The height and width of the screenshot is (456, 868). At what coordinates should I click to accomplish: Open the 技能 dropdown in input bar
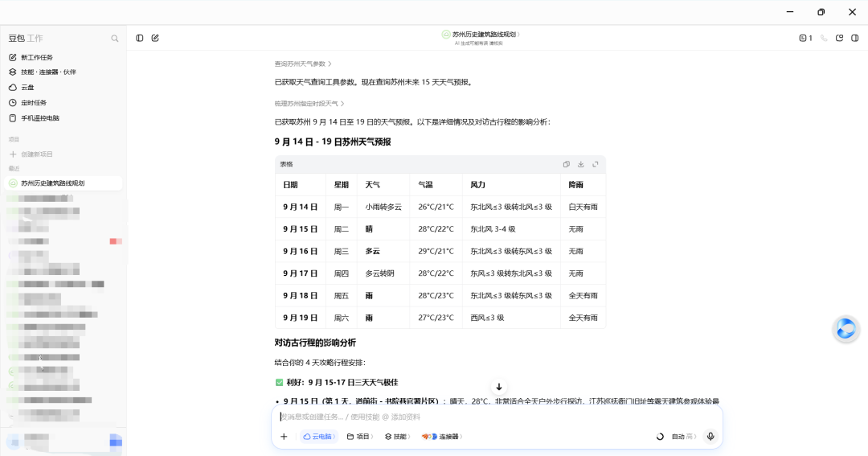pos(398,437)
